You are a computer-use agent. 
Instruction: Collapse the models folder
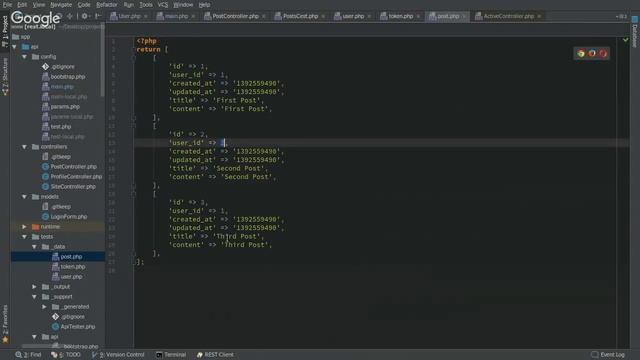coord(24,197)
